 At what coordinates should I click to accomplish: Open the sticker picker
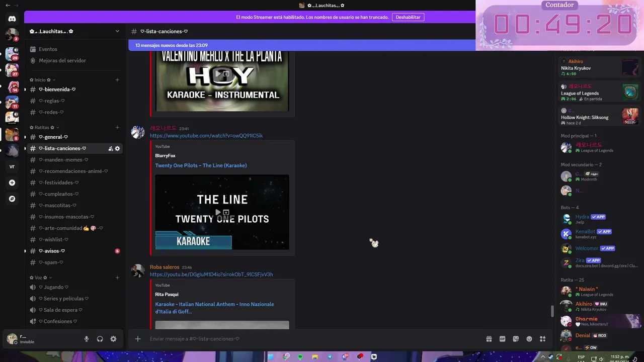coord(516,339)
